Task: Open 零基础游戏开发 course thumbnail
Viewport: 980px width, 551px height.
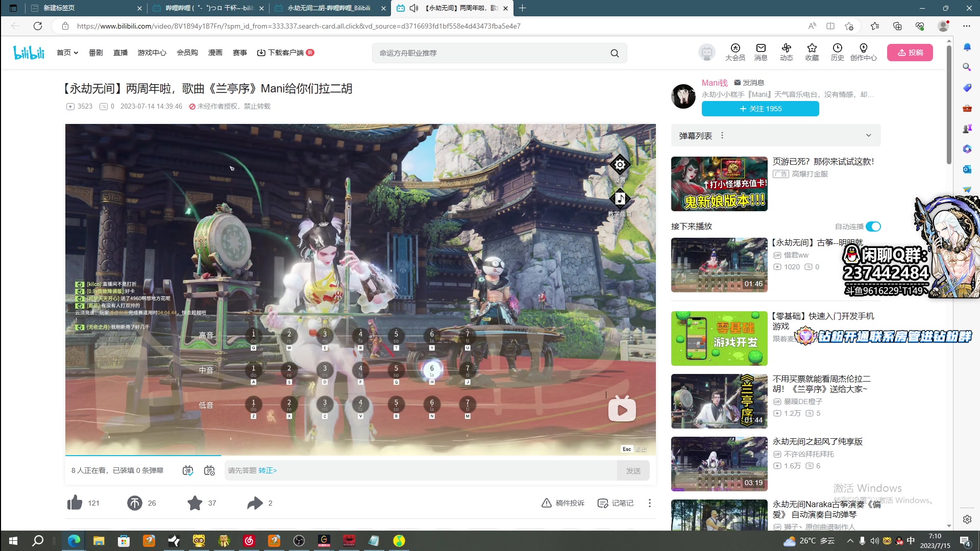Action: (719, 338)
